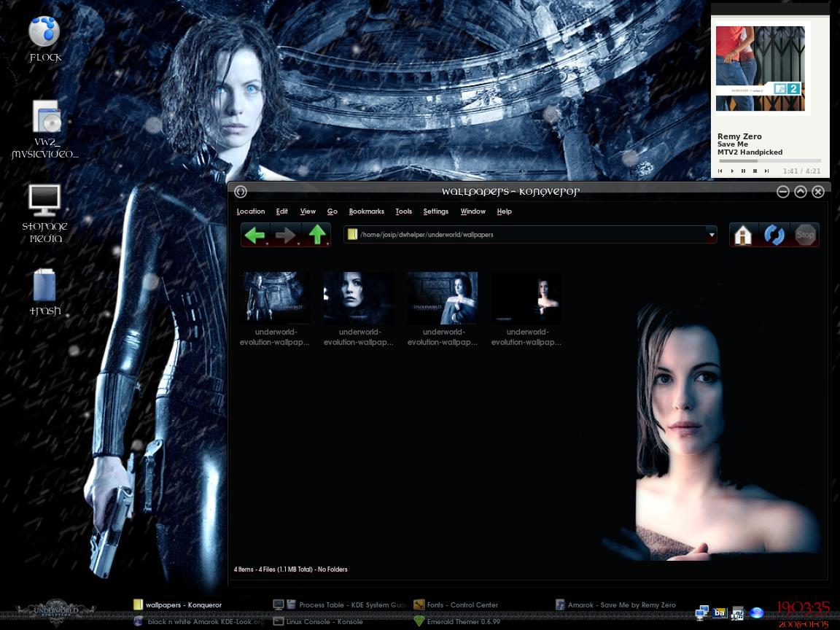Open the View menu
Viewport: 840px width, 630px height.
pyautogui.click(x=308, y=211)
